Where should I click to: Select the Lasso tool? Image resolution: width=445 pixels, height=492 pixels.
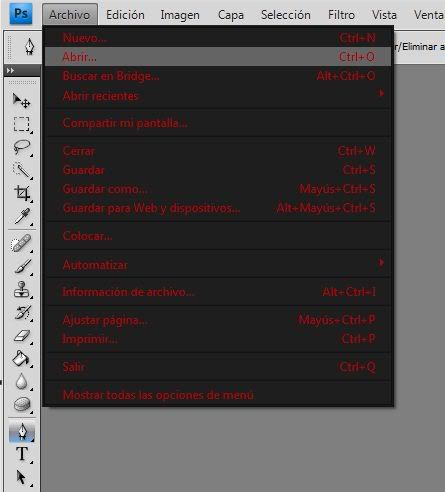pos(22,147)
